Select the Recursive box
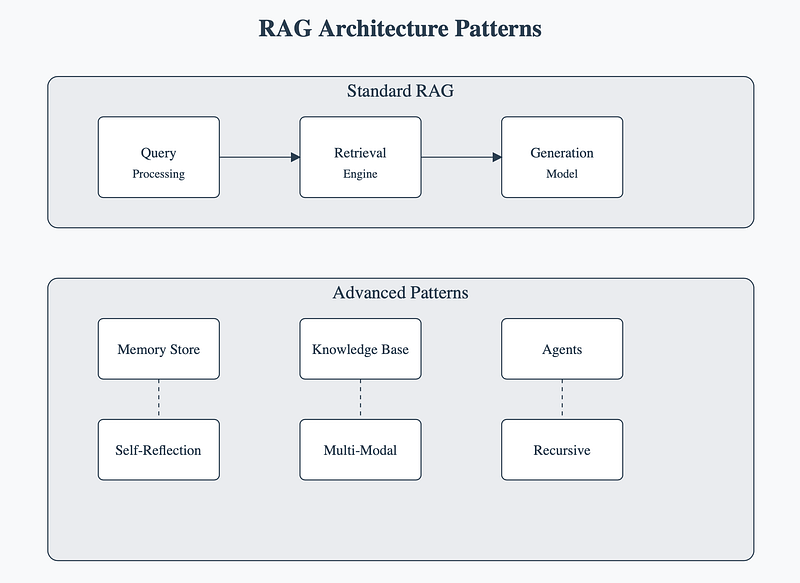Image resolution: width=800 pixels, height=583 pixels. click(562, 450)
